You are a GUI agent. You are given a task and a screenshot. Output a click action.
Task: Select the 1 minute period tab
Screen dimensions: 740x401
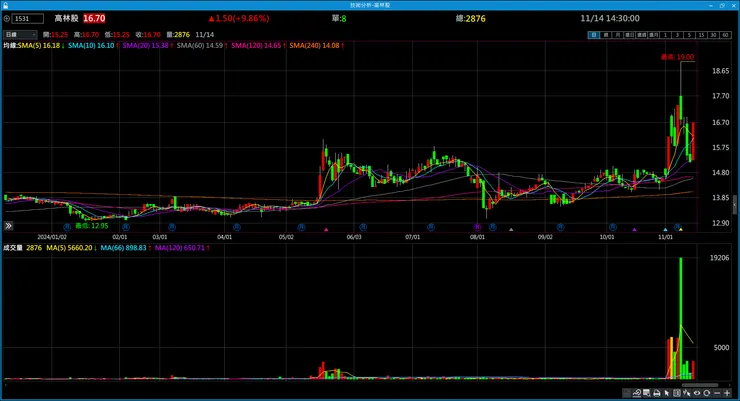point(665,35)
